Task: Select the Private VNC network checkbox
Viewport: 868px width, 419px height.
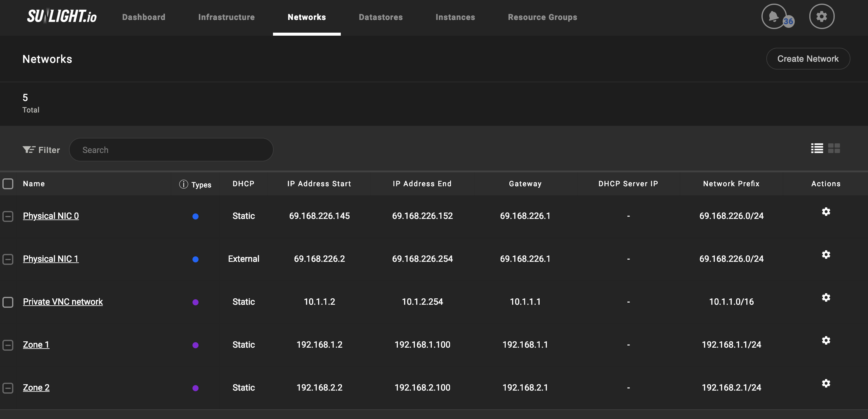Action: click(x=8, y=302)
